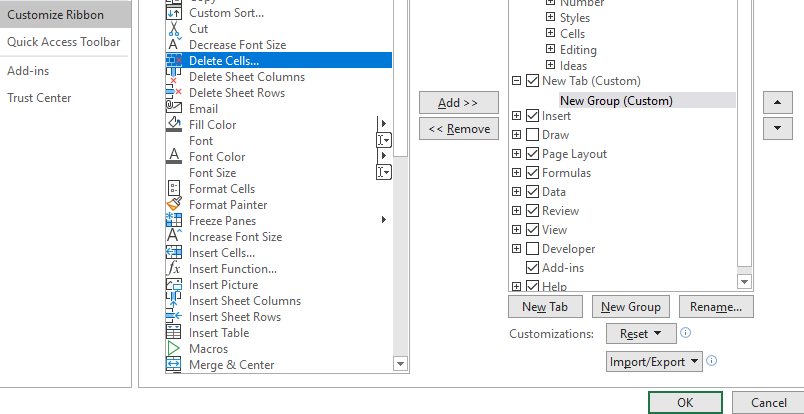
Task: Click the Format Painter brush icon
Action: coord(173,205)
